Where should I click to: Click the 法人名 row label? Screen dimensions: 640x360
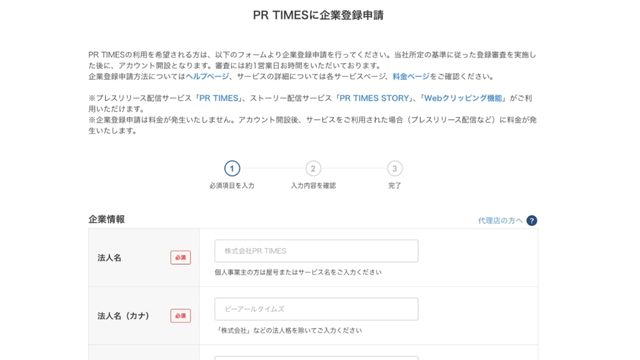[x=109, y=258]
